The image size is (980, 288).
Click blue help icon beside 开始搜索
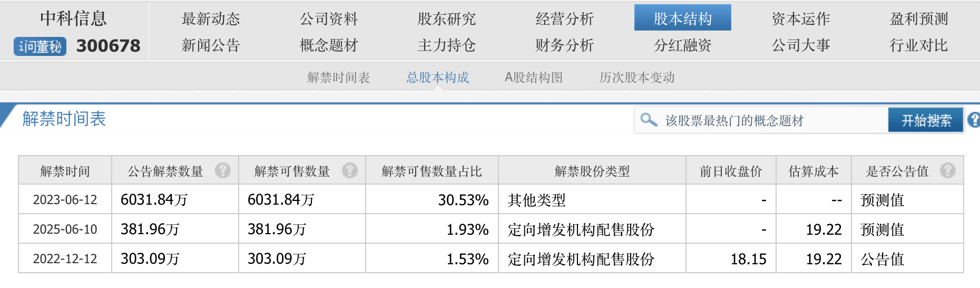[x=974, y=120]
